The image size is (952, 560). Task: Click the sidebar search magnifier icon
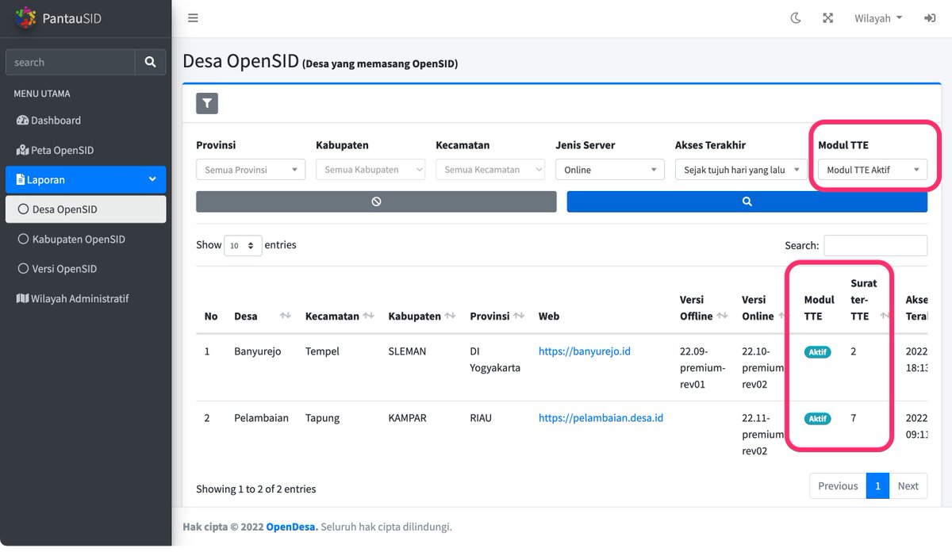pyautogui.click(x=150, y=61)
